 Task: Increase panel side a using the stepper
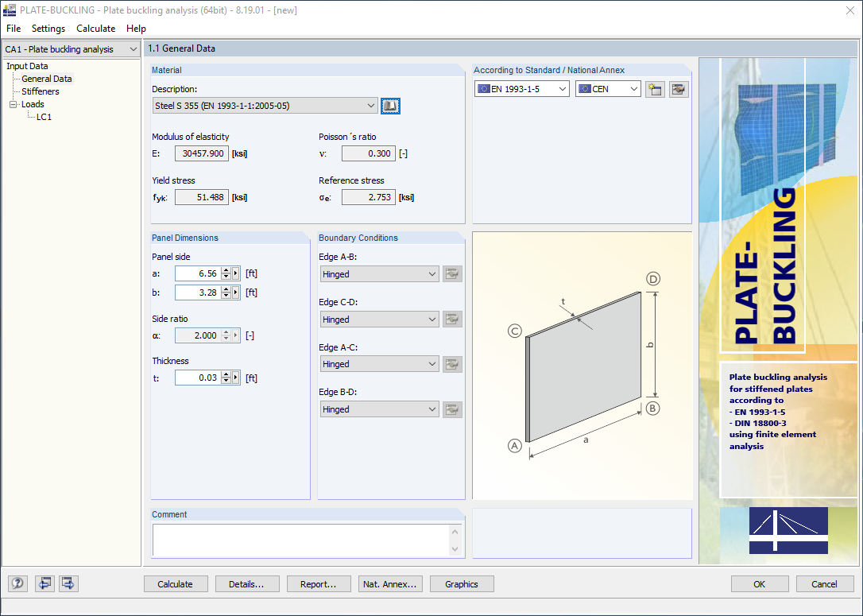[x=225, y=269]
